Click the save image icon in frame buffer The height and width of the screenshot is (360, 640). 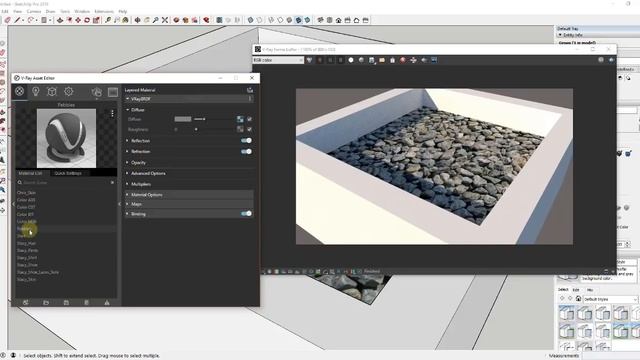tap(371, 60)
